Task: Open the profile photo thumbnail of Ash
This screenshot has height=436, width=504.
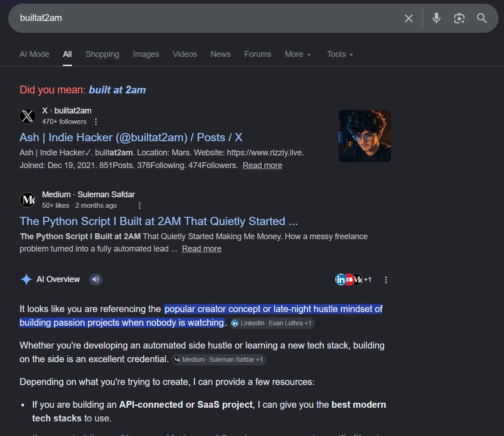Action: (x=365, y=136)
